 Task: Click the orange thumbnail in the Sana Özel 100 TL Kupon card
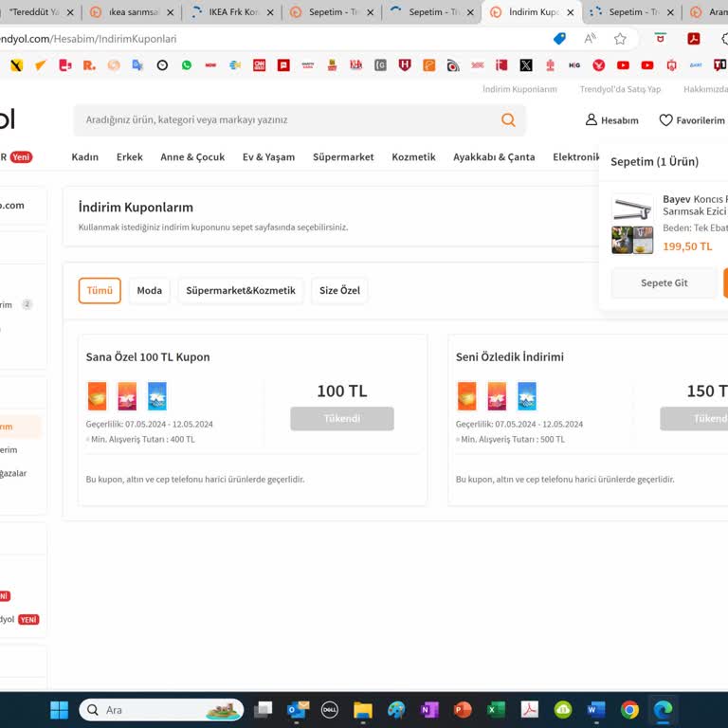click(97, 396)
